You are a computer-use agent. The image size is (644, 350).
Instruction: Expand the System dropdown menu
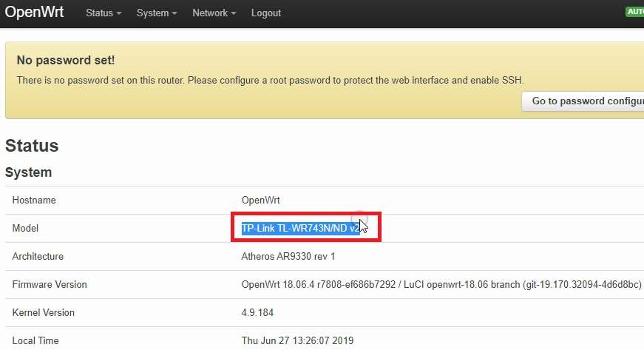157,13
